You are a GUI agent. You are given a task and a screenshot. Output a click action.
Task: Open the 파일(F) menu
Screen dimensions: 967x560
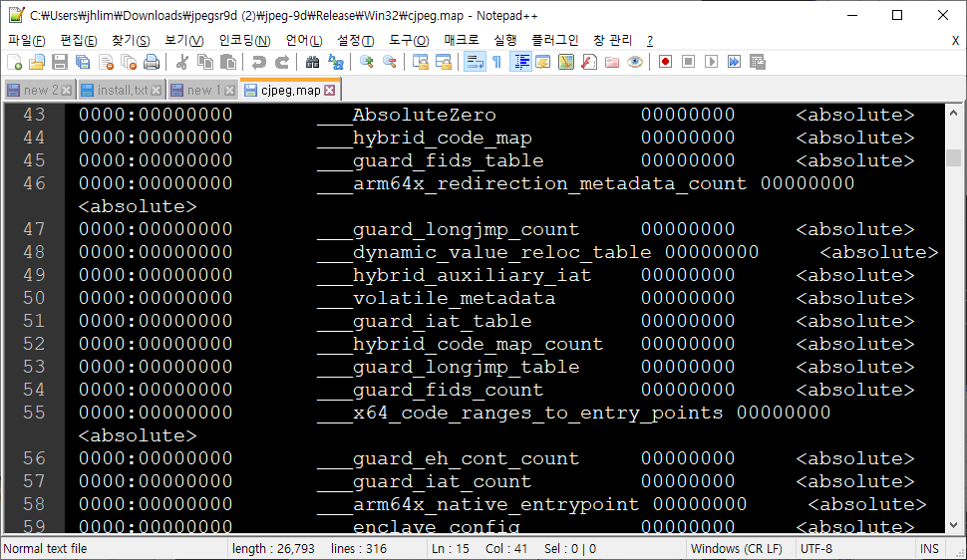27,40
